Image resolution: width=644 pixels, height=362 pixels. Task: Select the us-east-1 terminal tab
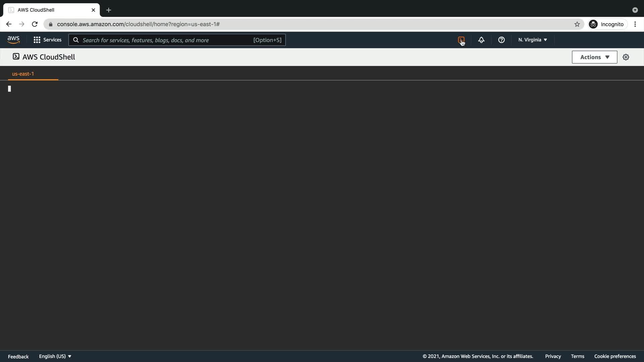23,74
